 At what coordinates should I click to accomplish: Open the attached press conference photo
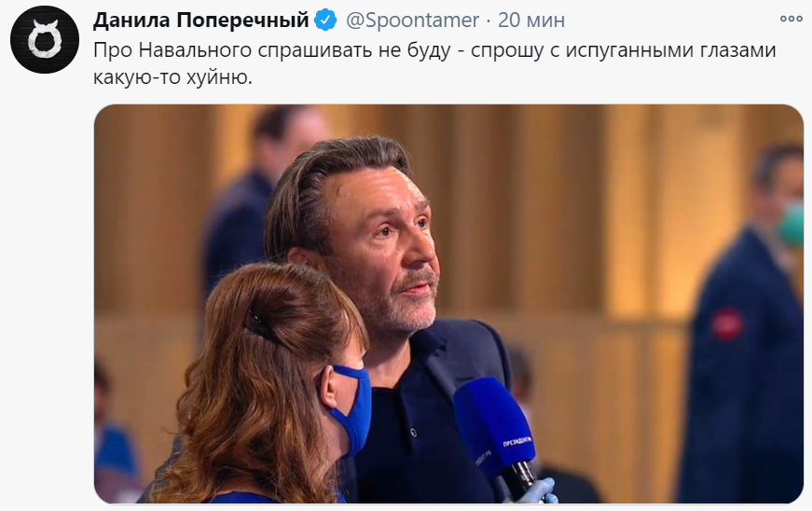click(x=448, y=304)
